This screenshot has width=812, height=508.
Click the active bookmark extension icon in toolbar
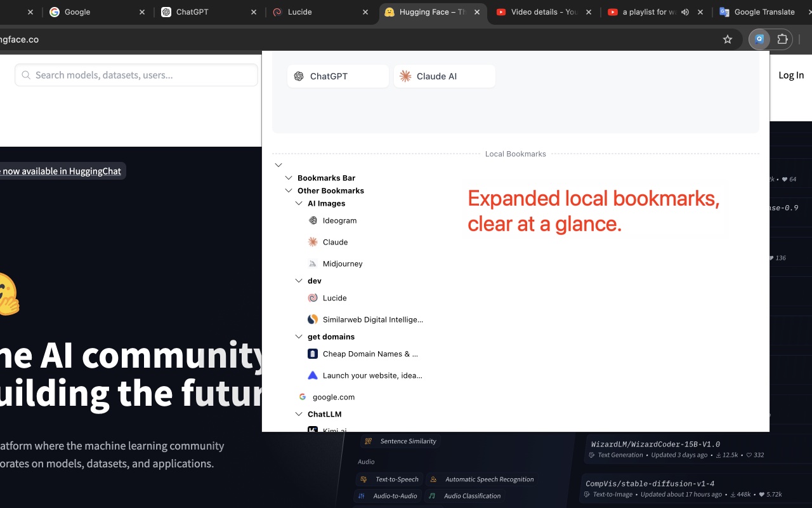[759, 39]
